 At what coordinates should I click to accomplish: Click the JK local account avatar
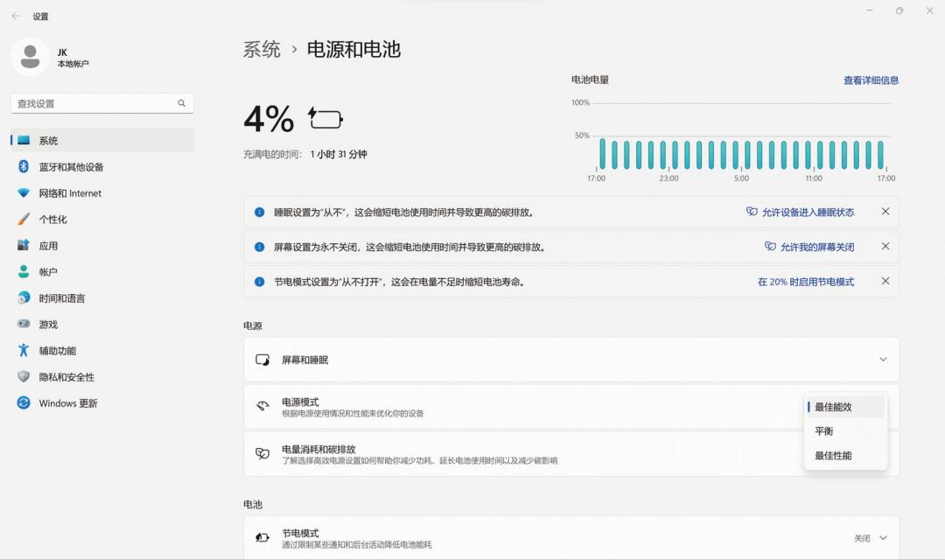pos(30,55)
